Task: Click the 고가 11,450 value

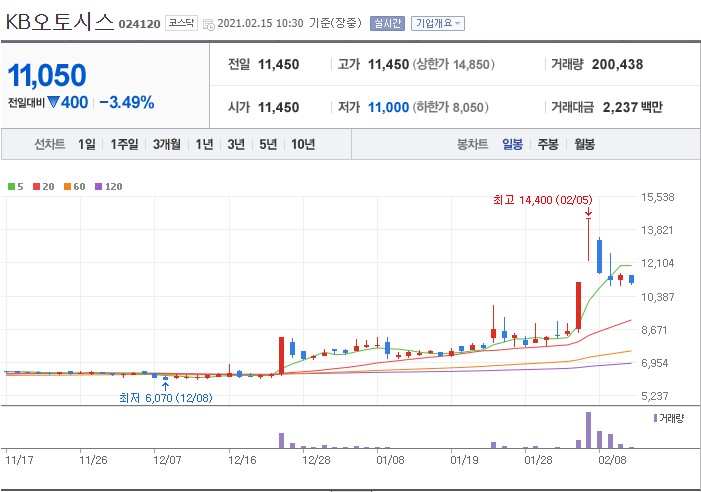Action: coord(389,64)
